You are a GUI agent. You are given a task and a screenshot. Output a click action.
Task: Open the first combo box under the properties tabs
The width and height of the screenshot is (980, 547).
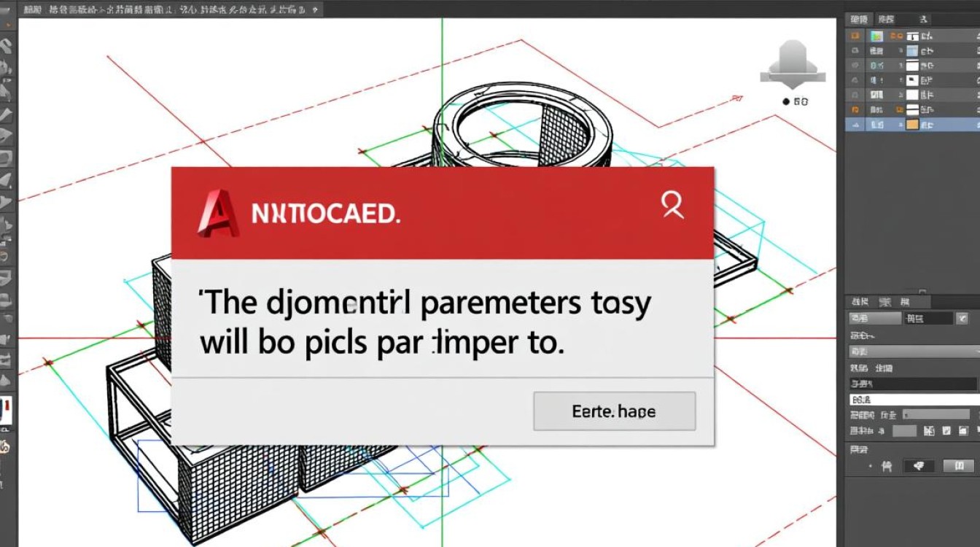(x=875, y=319)
